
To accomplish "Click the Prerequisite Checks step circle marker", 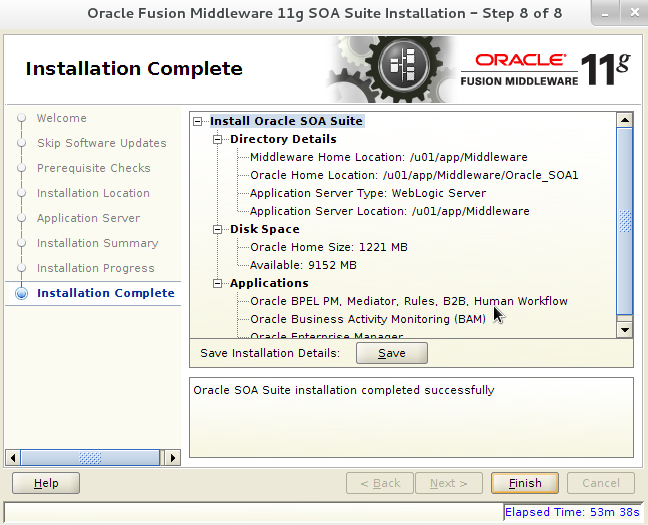I will click(21, 168).
